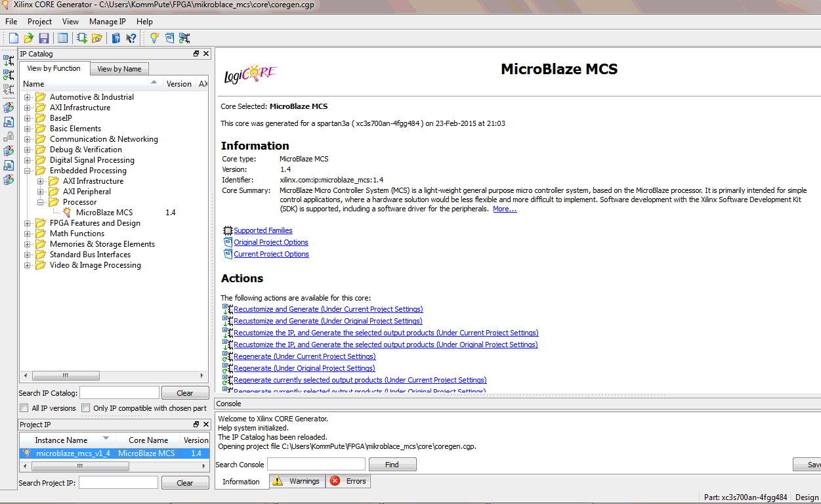Select the Information console tab
821x504 pixels.
pos(241,482)
